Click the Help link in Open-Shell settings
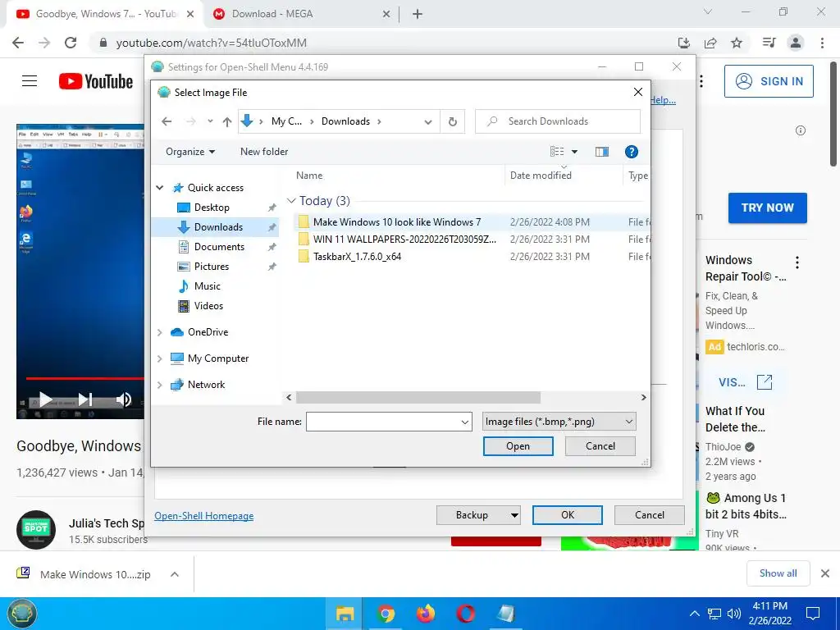This screenshot has height=630, width=840. click(663, 100)
